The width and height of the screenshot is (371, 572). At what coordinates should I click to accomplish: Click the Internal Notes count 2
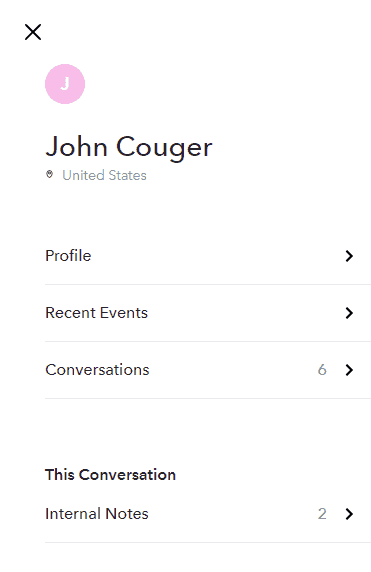(x=322, y=514)
